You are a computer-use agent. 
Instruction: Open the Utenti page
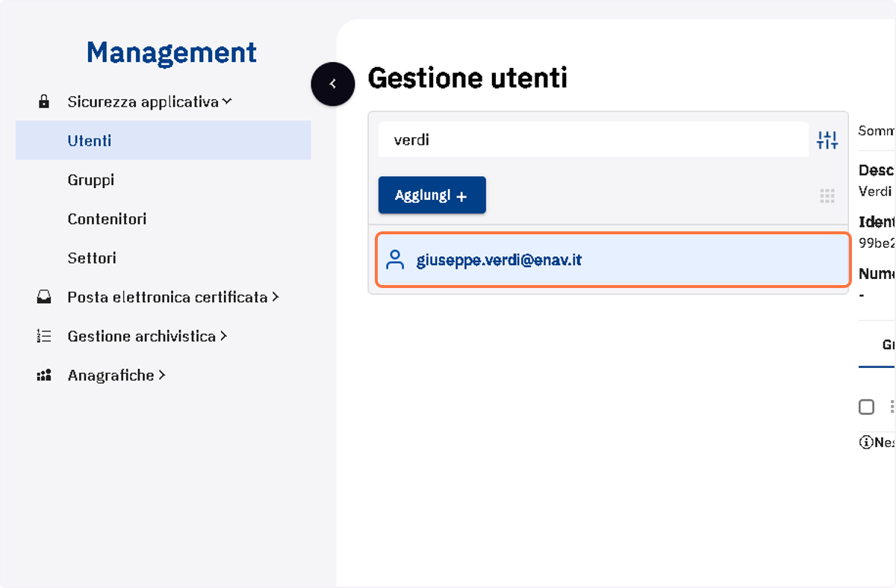click(163, 140)
